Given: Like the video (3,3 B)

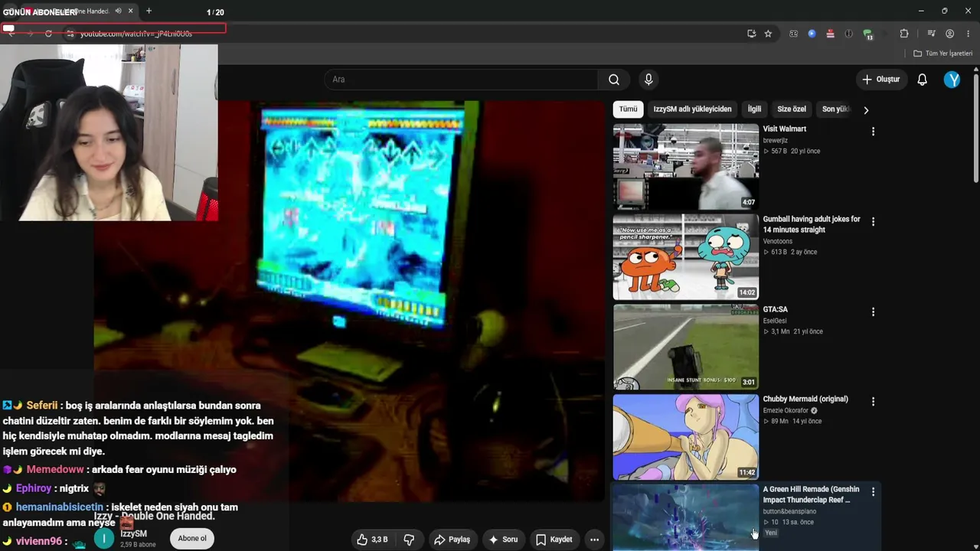Looking at the screenshot, I should (x=371, y=540).
